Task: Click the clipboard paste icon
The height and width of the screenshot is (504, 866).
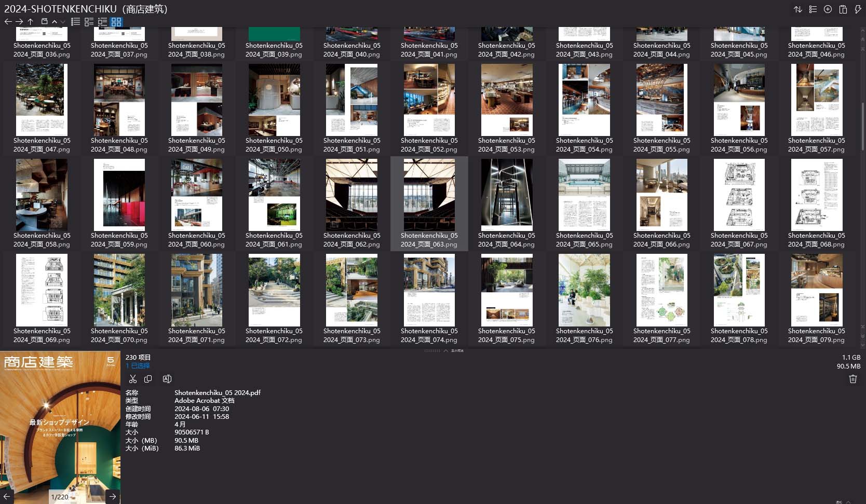Action: pyautogui.click(x=843, y=9)
